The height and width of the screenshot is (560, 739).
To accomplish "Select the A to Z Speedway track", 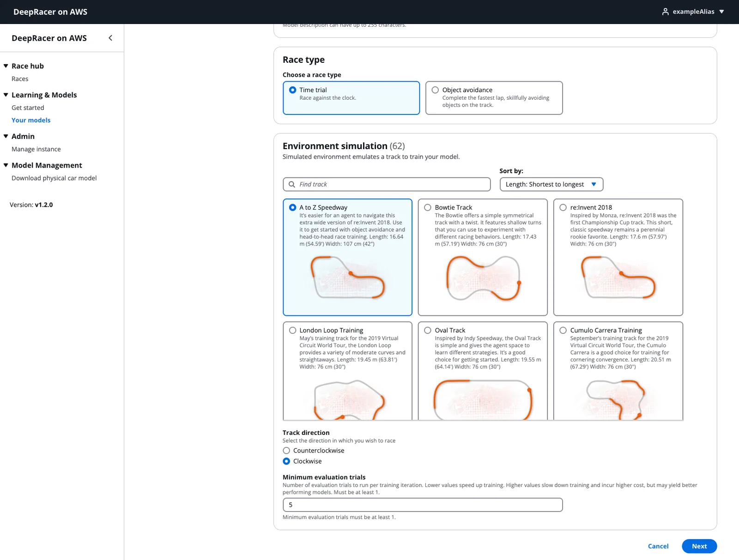I will [292, 208].
